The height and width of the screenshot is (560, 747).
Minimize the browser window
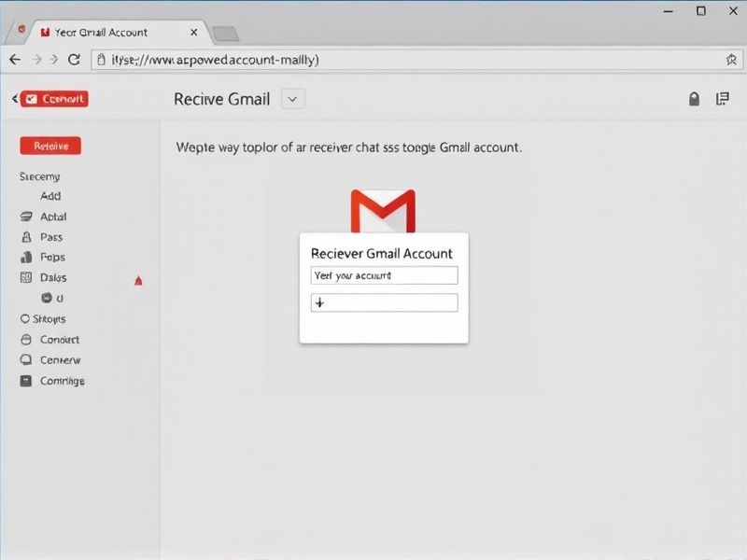tap(669, 11)
